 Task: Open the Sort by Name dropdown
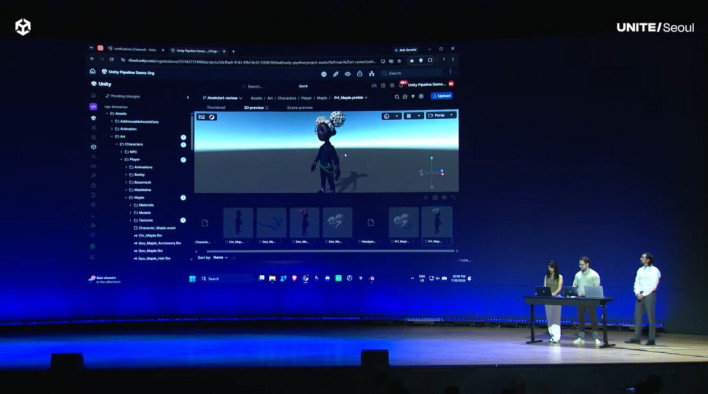(x=220, y=258)
